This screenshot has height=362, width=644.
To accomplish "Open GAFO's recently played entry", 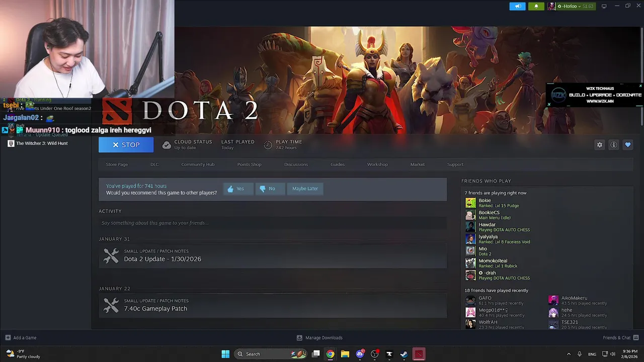I will point(495,300).
